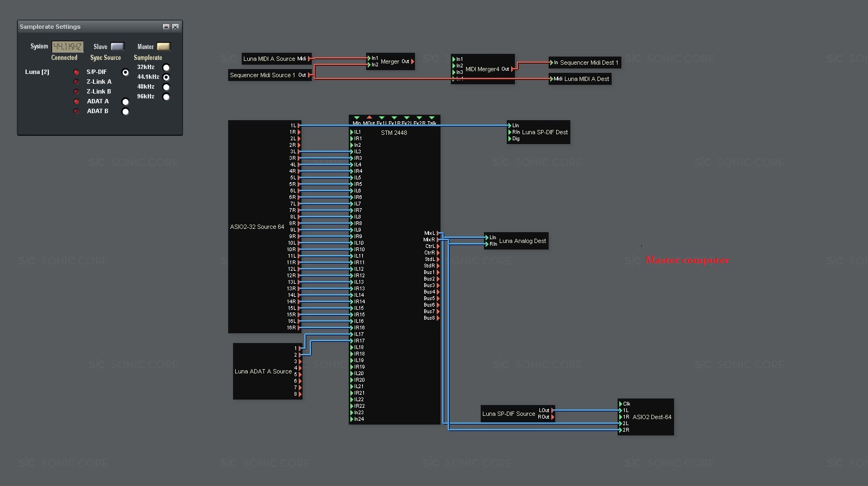Click the MOut port on STM 2448
This screenshot has height=486, width=868.
(x=369, y=117)
